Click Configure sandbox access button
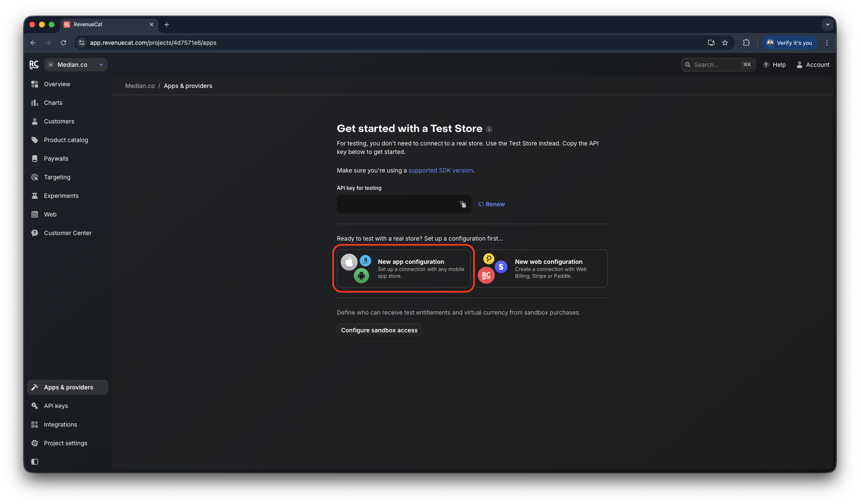The image size is (860, 504). click(x=379, y=330)
